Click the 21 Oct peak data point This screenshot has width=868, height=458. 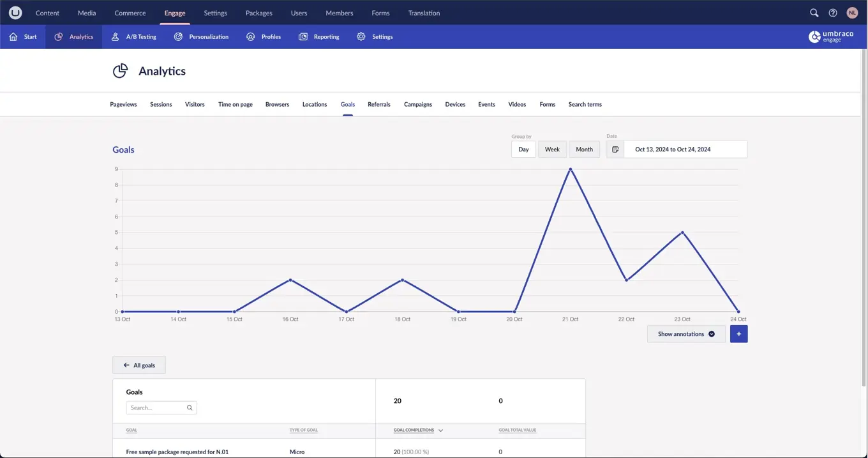tap(571, 169)
